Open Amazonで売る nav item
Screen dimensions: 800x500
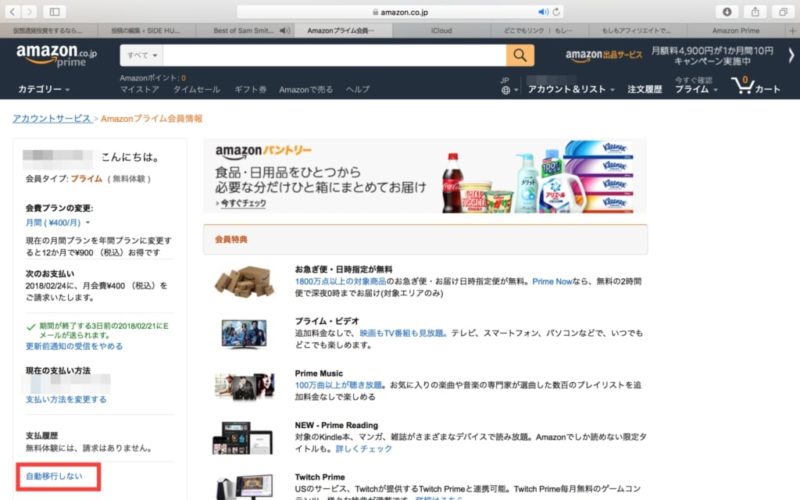[x=306, y=89]
